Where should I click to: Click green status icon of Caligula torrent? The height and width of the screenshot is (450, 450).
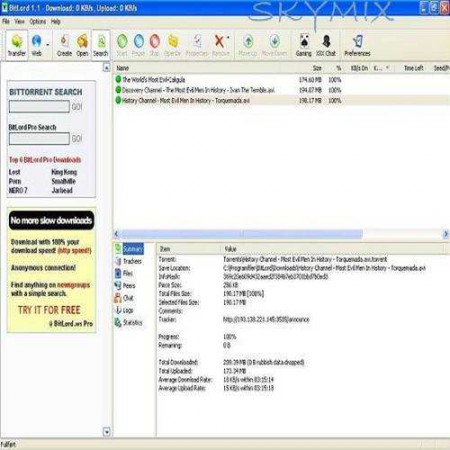[118, 79]
